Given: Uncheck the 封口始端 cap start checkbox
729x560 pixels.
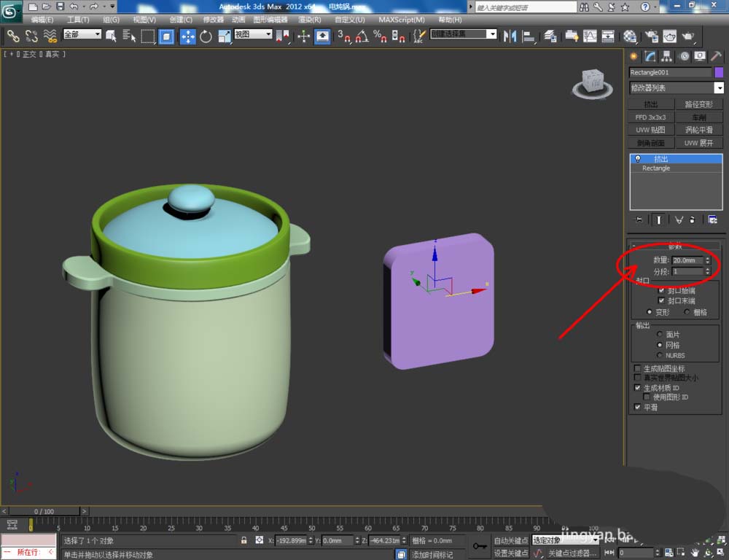Looking at the screenshot, I should 661,290.
